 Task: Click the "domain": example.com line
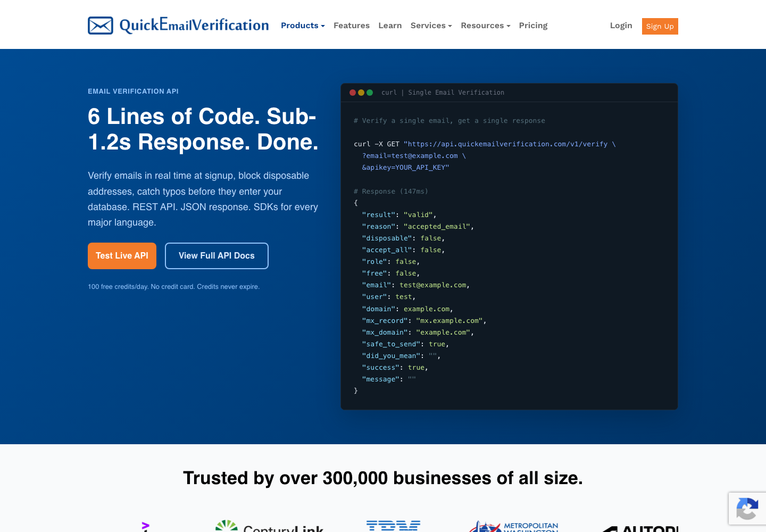[407, 309]
